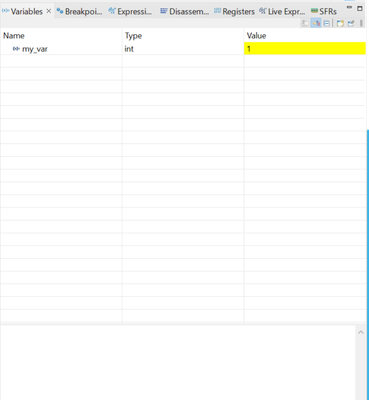Click the int type cell
This screenshot has width=369, height=400.
[183, 49]
